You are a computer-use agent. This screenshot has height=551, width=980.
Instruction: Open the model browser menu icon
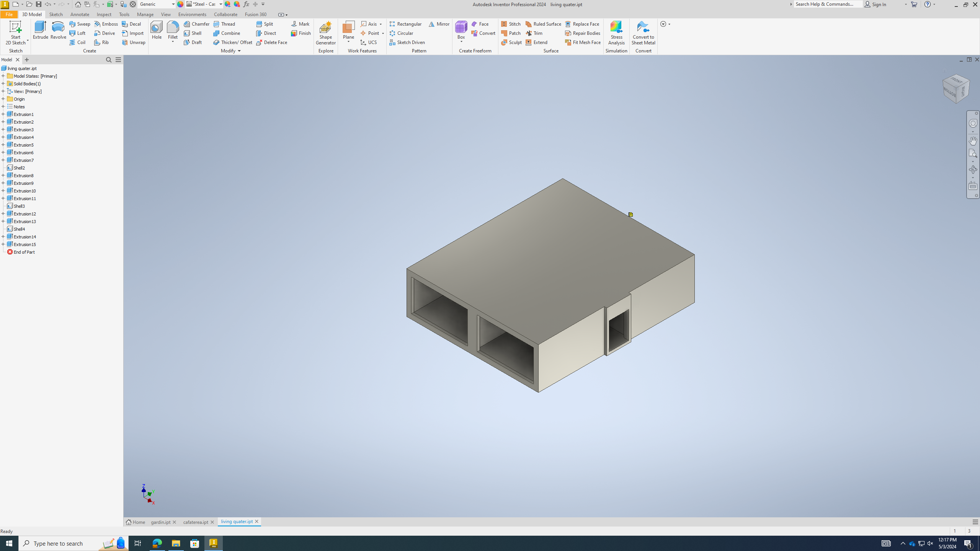click(x=118, y=60)
